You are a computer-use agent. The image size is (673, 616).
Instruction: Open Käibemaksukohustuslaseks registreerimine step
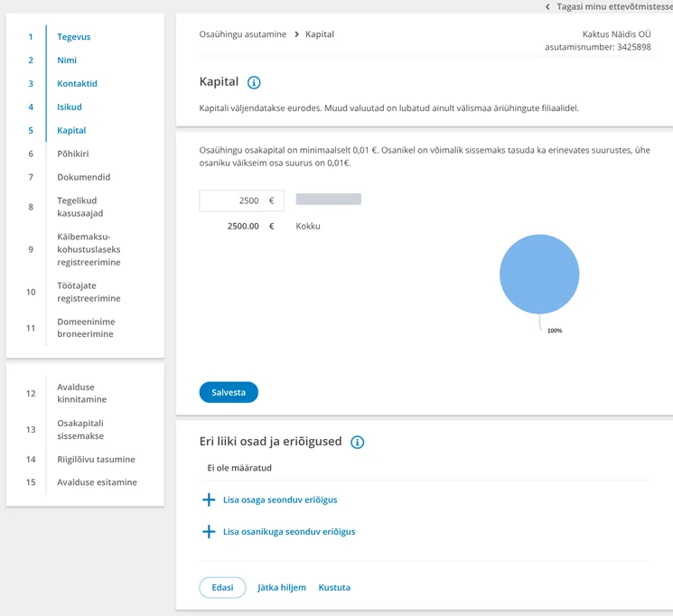[89, 249]
